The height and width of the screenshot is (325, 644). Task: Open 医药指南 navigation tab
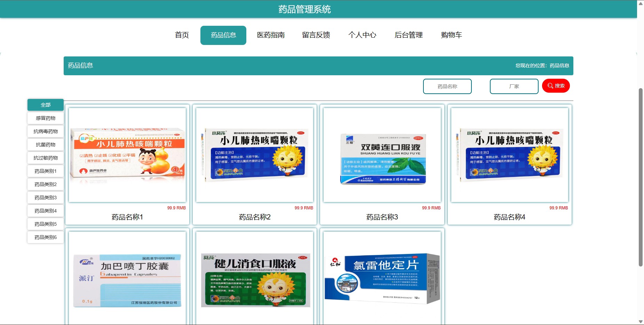[271, 35]
